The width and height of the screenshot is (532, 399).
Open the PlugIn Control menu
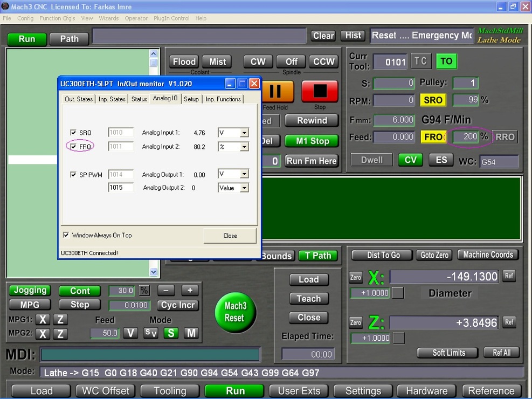171,18
